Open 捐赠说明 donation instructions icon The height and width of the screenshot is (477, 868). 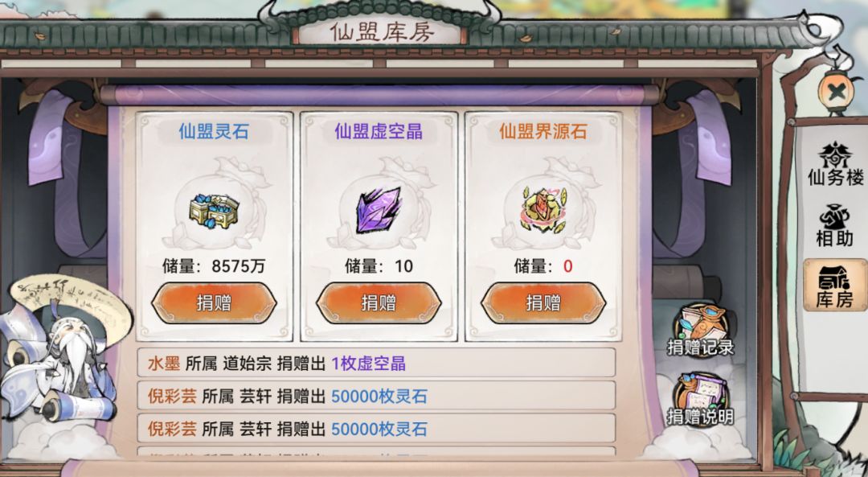(700, 400)
